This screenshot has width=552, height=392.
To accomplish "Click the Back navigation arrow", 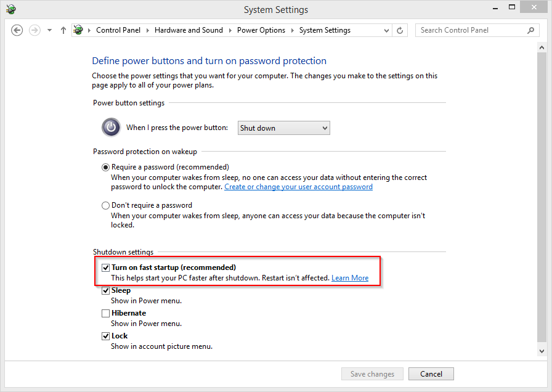I will [x=17, y=30].
